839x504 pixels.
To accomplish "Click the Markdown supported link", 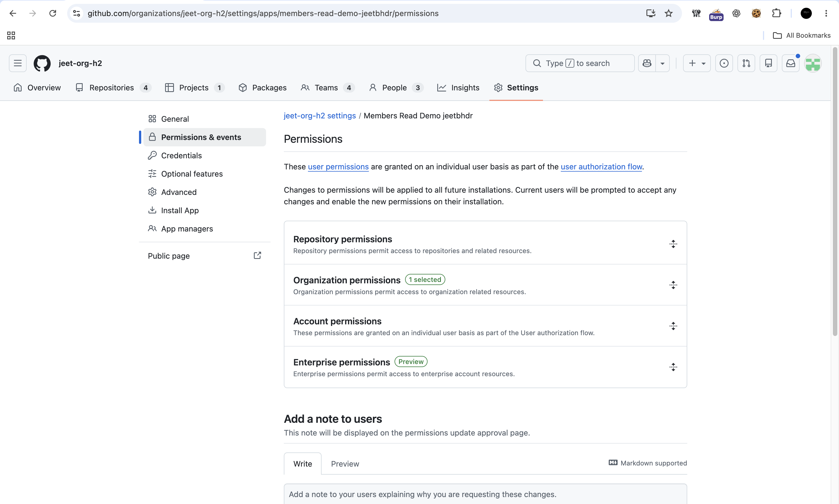I will click(648, 463).
